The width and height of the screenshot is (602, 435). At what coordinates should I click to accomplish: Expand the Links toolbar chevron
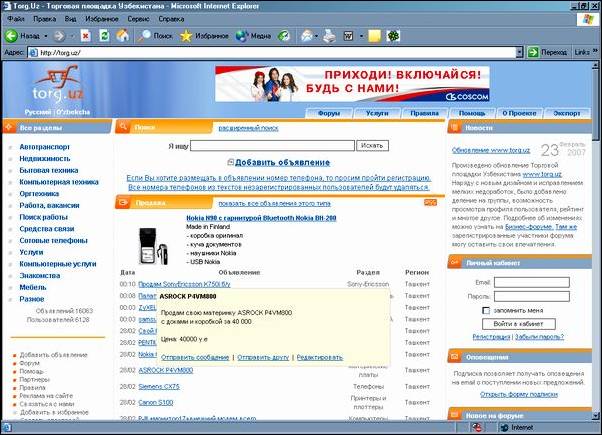(596, 51)
